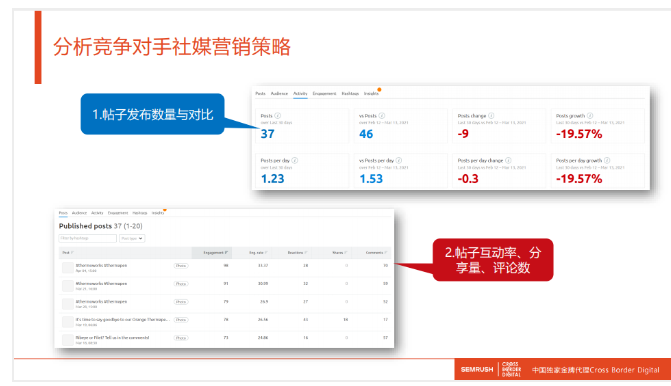Click the SEMRUSH logo in the slide footer
The image size is (671, 386).
[x=477, y=369]
